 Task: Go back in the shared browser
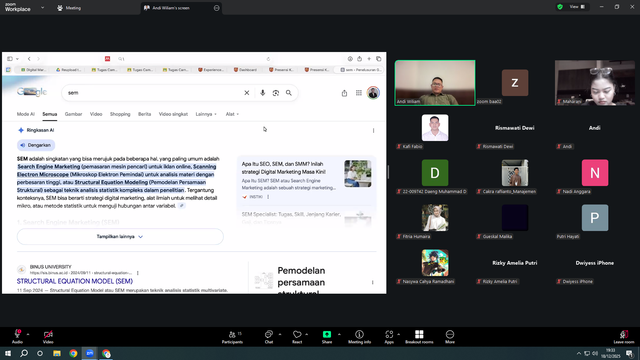pos(29,59)
